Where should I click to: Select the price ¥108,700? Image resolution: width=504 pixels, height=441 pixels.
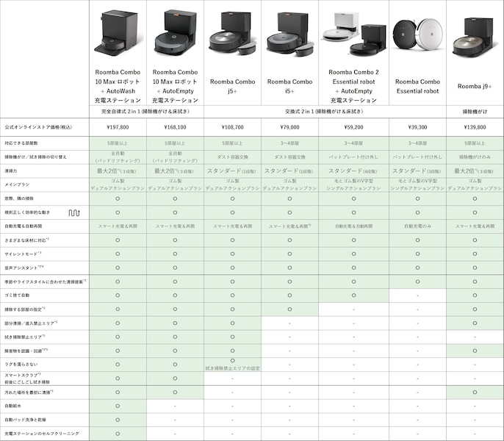[x=232, y=127]
